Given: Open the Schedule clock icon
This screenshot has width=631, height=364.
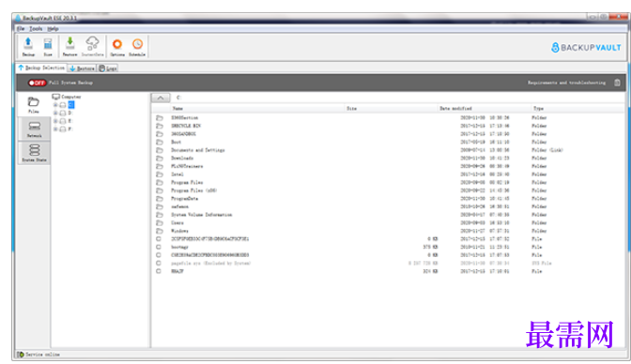Looking at the screenshot, I should [137, 46].
